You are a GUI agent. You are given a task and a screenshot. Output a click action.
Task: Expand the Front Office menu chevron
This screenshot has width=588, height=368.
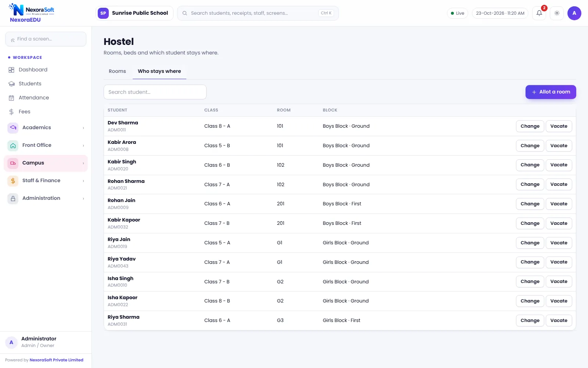[83, 145]
